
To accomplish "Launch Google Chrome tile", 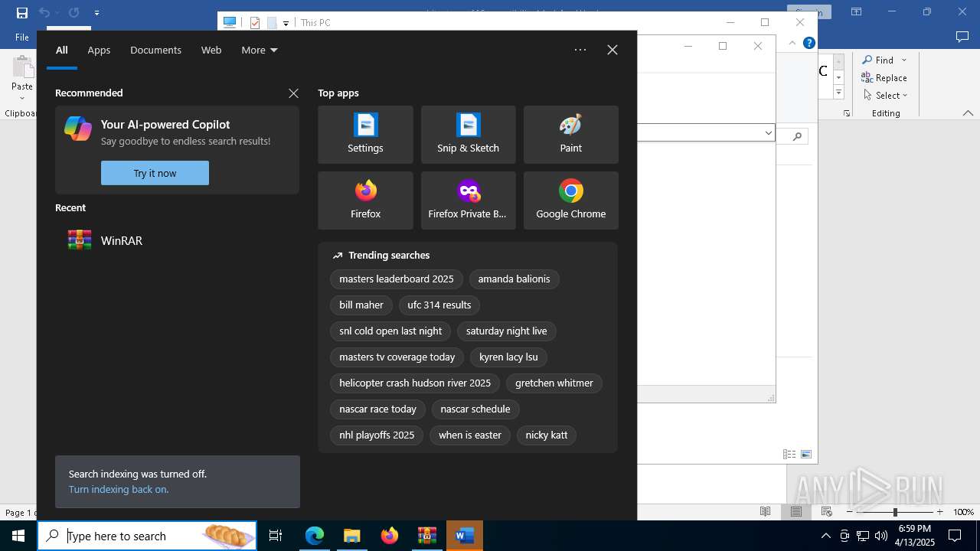I will (x=570, y=201).
